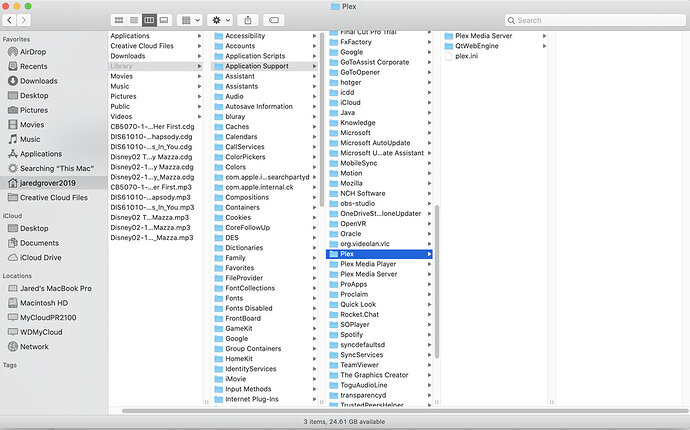Image resolution: width=690 pixels, height=430 pixels.
Task: Go forward with the forward arrow button
Action: click(24, 20)
